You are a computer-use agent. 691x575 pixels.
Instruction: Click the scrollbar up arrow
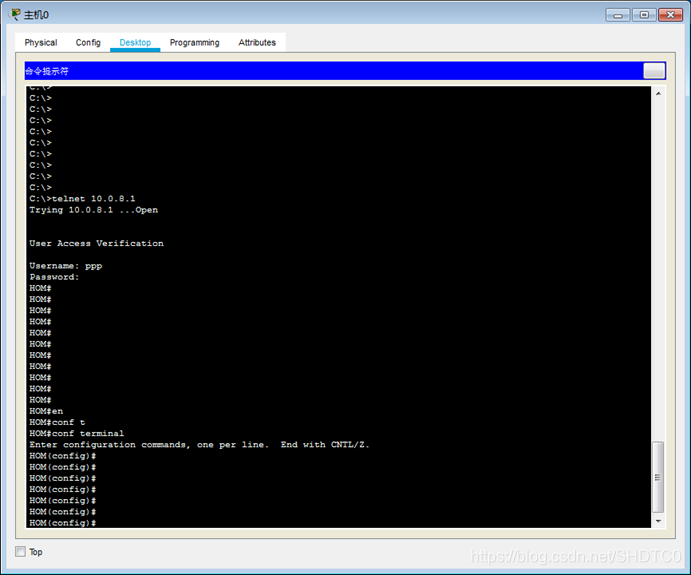[658, 93]
